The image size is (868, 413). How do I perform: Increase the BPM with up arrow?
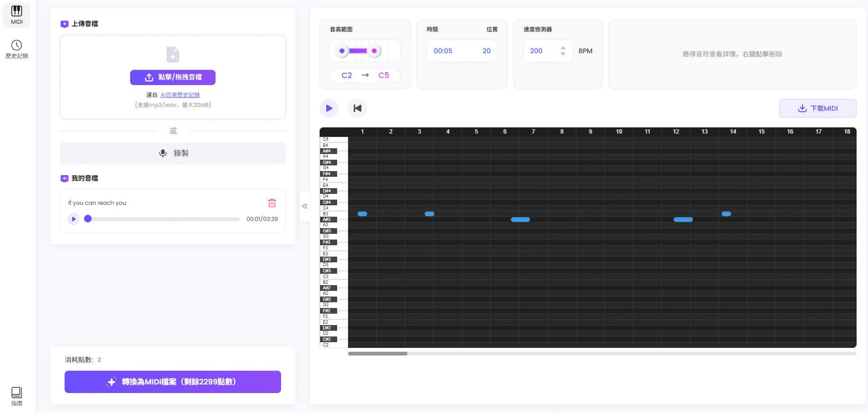(x=563, y=48)
